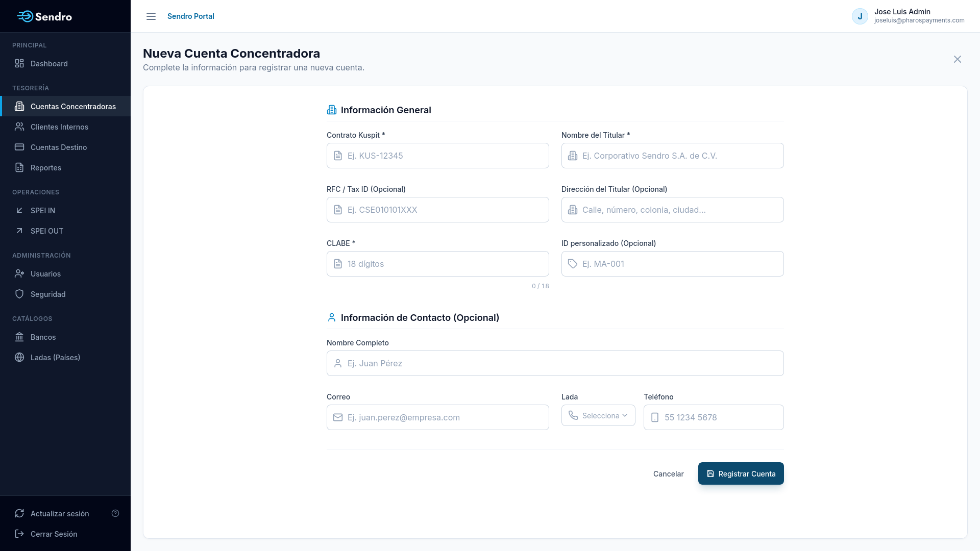Open Dashboard from the sidebar
The image size is (980, 551).
pyautogui.click(x=65, y=63)
